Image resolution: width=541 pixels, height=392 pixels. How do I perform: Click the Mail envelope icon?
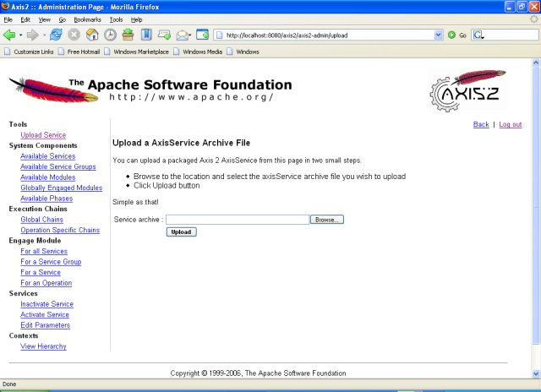click(183, 35)
